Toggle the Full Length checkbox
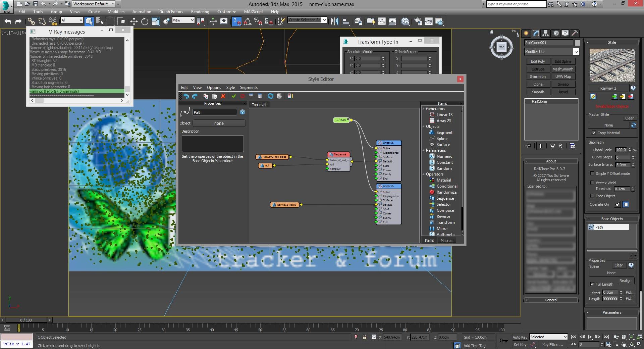 tap(592, 284)
